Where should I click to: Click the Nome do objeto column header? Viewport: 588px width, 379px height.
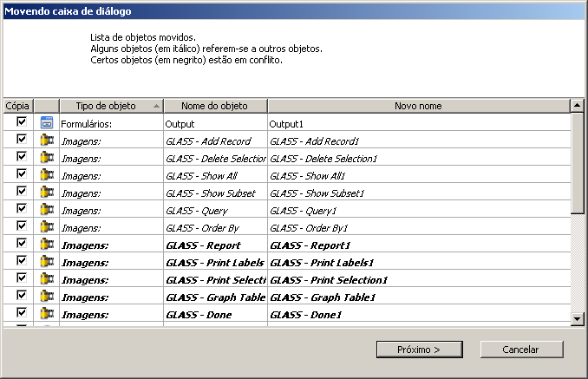[215, 106]
